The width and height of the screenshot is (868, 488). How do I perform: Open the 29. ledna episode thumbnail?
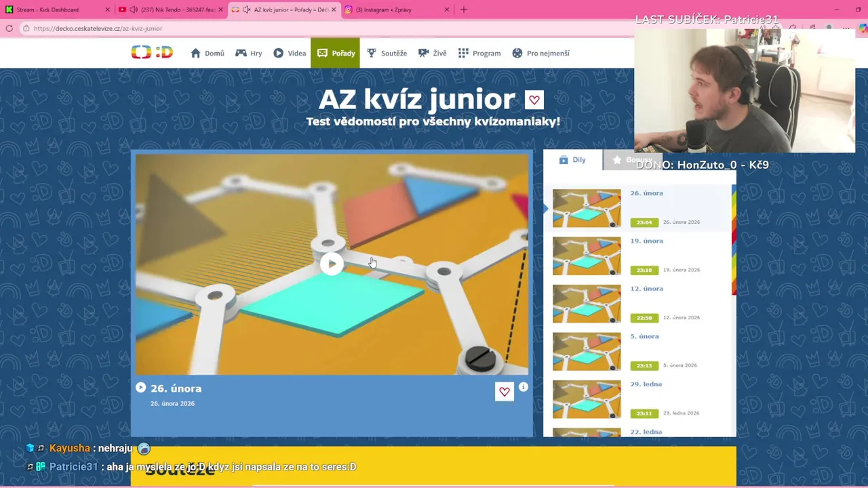587,399
